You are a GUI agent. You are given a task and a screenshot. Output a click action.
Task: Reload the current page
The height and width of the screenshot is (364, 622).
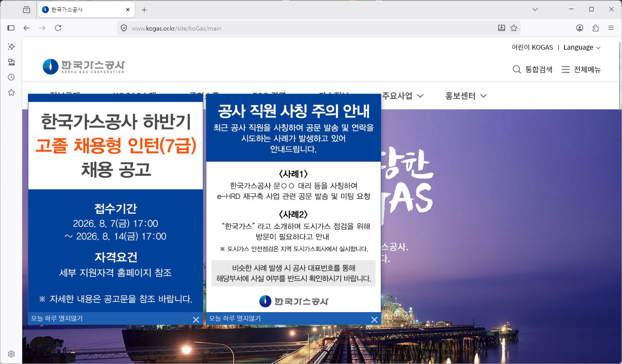pyautogui.click(x=58, y=28)
